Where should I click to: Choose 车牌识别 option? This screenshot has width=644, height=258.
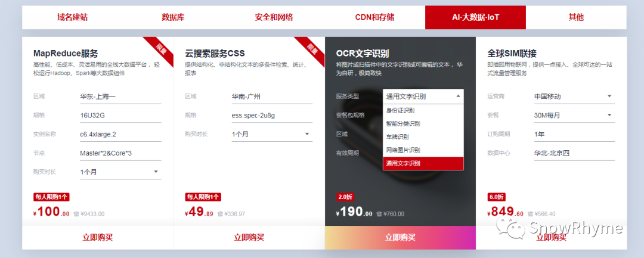(x=423, y=136)
